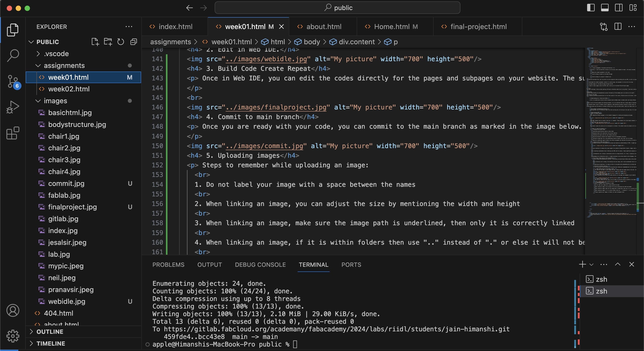This screenshot has width=644, height=351.
Task: Open terminal panel more actions ellipsis
Action: coord(604,264)
